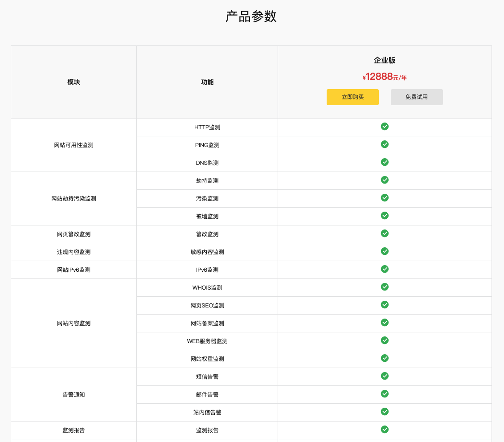Click the DNS监测 green check icon
Viewport: 504px width, 442px height.
click(385, 162)
